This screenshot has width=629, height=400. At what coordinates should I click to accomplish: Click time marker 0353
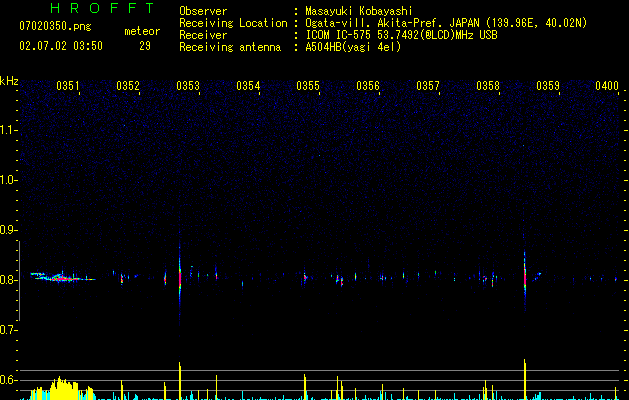(x=188, y=86)
